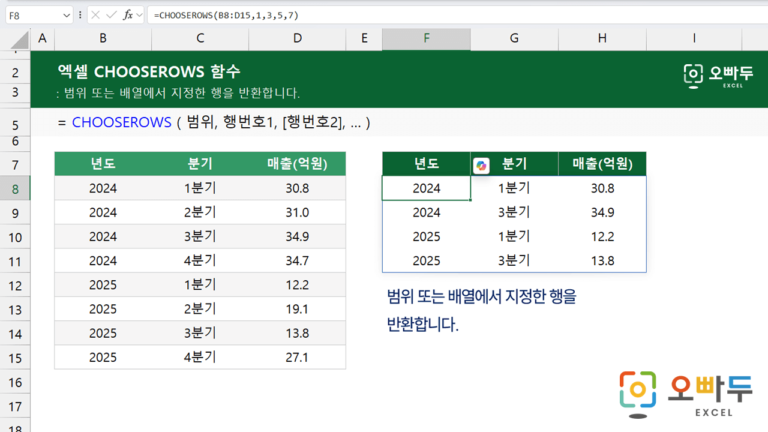
Task: Click result cell 12.2 in column H
Action: (602, 237)
